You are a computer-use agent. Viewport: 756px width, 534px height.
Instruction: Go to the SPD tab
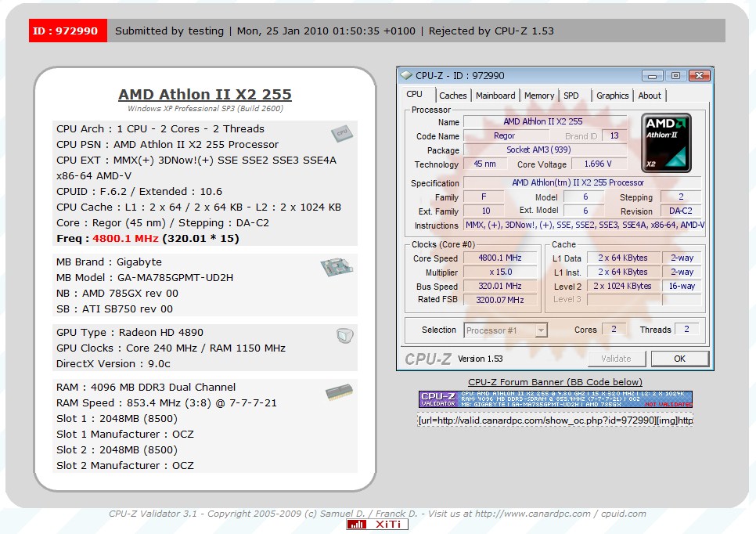click(x=572, y=96)
